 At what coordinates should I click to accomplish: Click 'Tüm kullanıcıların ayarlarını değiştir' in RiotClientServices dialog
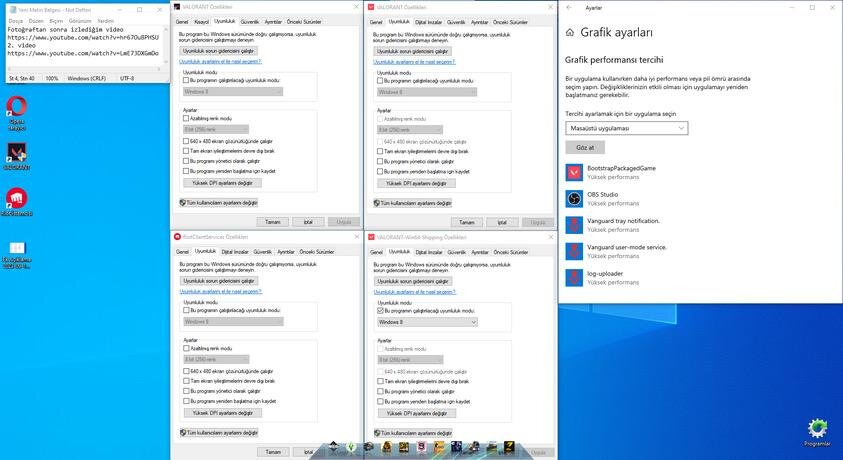[219, 433]
